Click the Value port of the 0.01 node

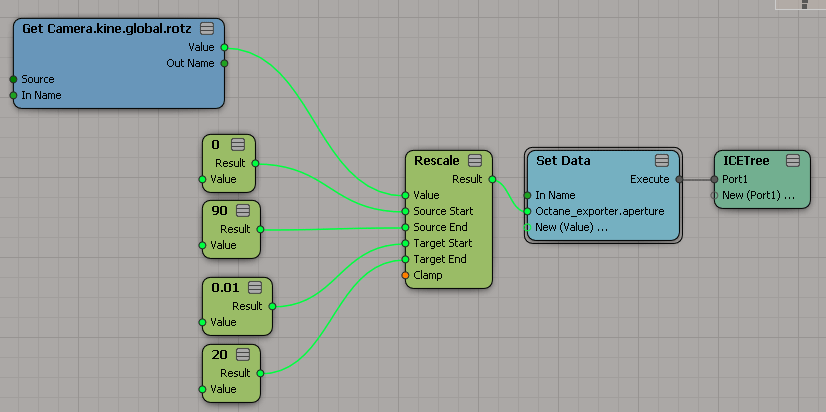pos(202,322)
